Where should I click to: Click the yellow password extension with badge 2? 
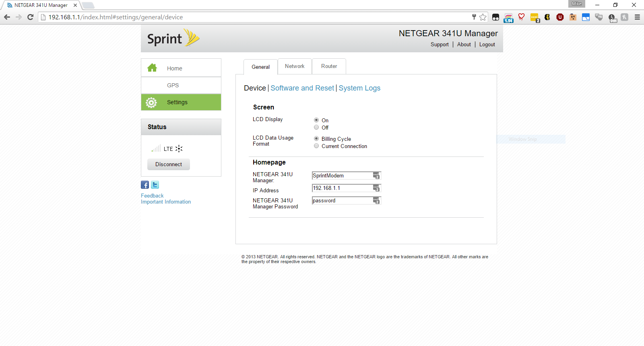535,18
